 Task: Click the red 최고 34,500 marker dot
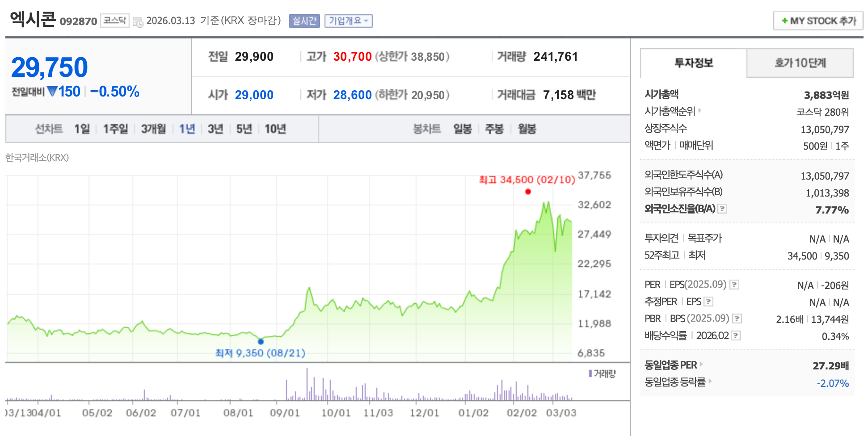pyautogui.click(x=528, y=192)
